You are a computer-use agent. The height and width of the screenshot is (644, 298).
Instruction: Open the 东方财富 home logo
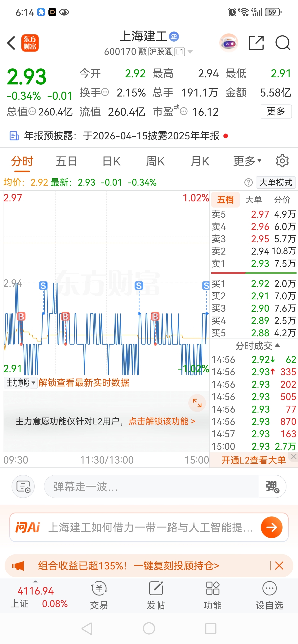click(30, 43)
